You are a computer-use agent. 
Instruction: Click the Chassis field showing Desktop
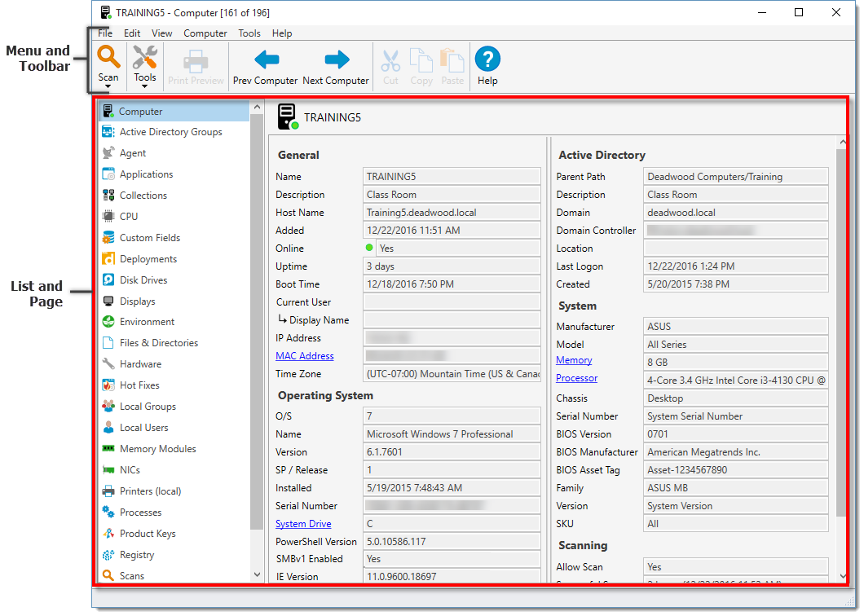click(x=736, y=398)
